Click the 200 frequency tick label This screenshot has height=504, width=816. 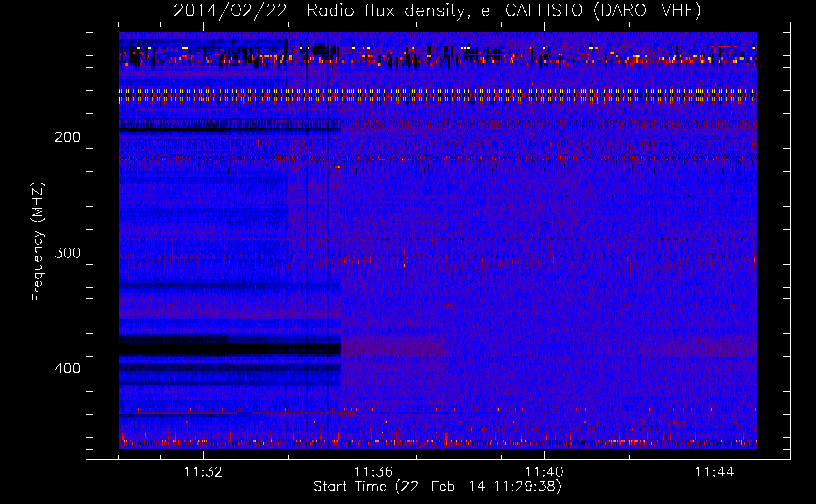pos(68,137)
